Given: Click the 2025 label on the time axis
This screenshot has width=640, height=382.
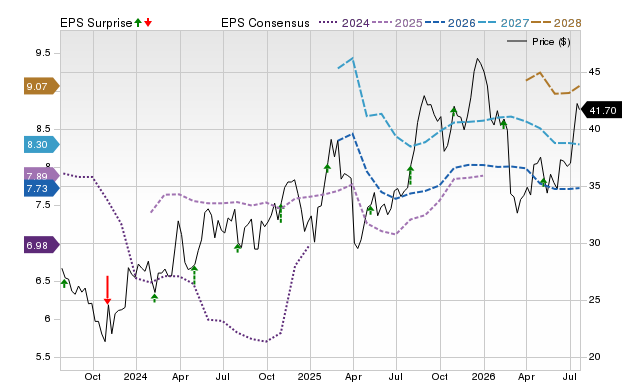Looking at the screenshot, I should click(309, 376).
